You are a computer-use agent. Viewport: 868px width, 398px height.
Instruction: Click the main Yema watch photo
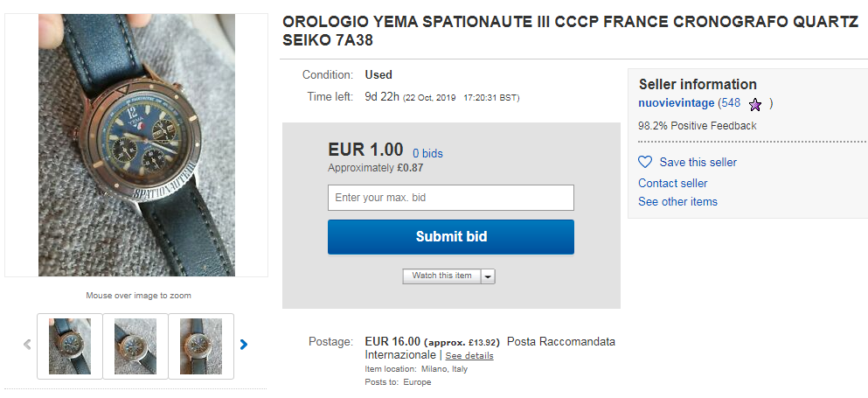pos(136,145)
